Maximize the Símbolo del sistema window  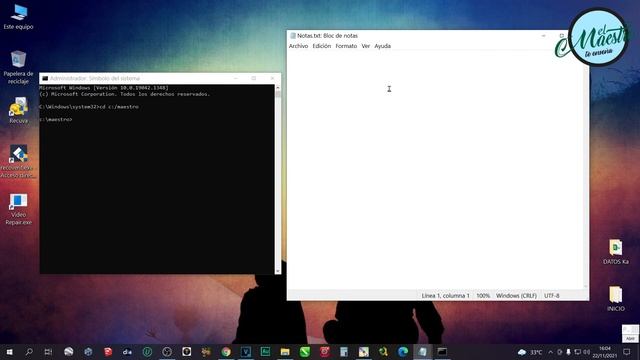254,78
